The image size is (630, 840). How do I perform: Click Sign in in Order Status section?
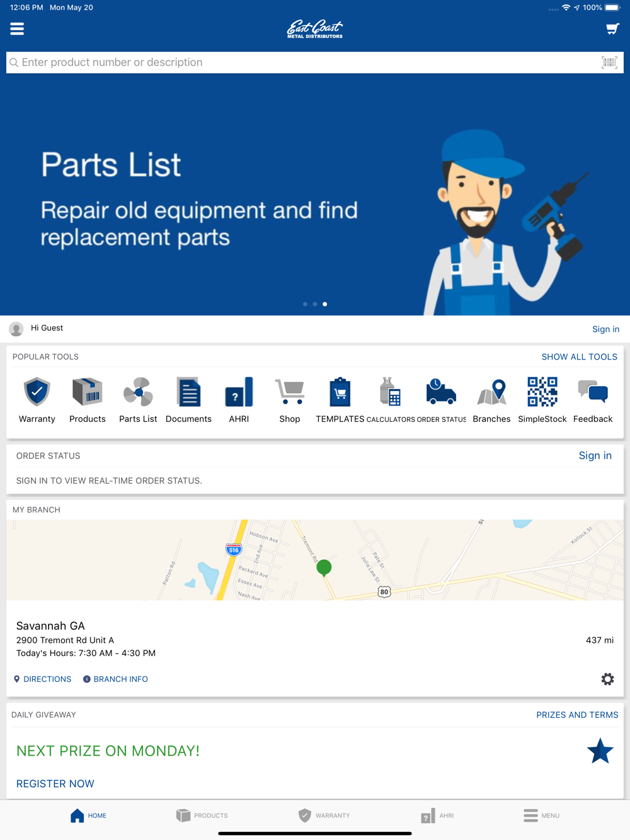coord(595,455)
